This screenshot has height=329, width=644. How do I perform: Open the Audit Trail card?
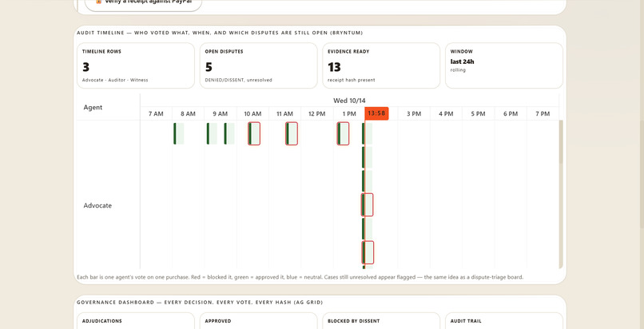504,321
